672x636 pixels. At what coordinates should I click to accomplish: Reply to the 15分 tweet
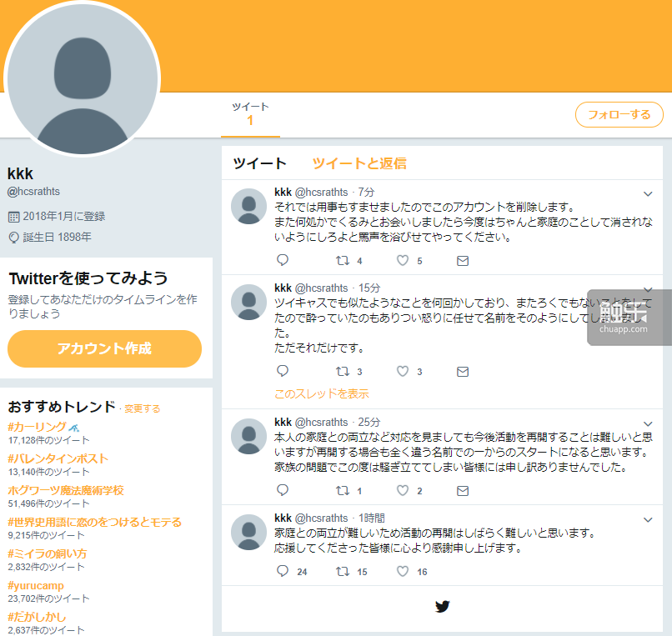[x=283, y=371]
